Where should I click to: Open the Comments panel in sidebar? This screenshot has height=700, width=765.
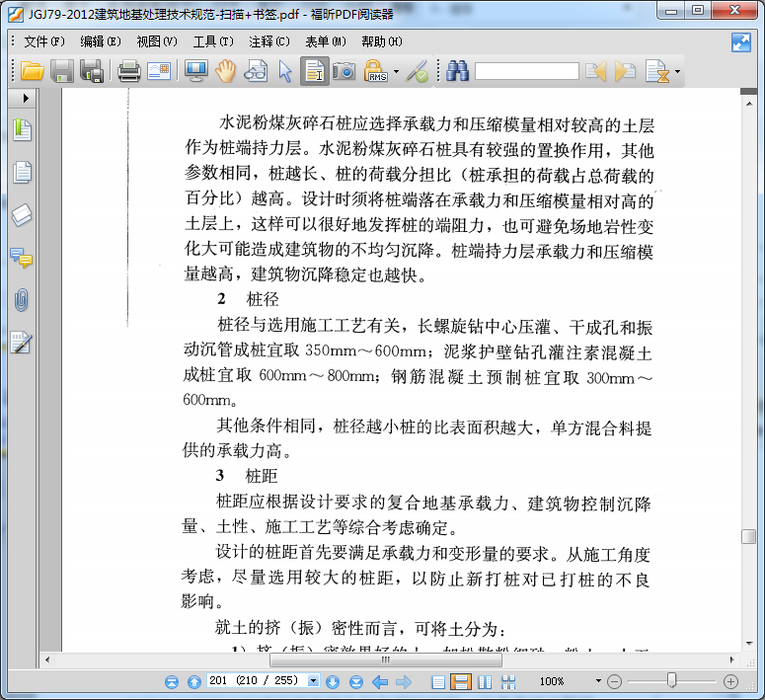(22, 258)
